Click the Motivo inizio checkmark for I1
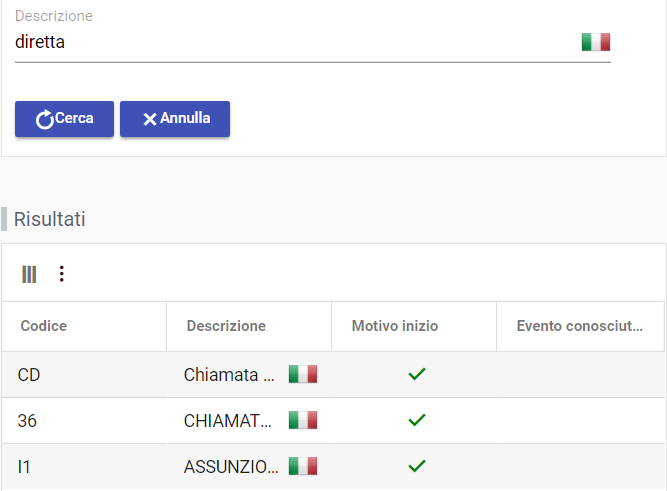 point(417,466)
